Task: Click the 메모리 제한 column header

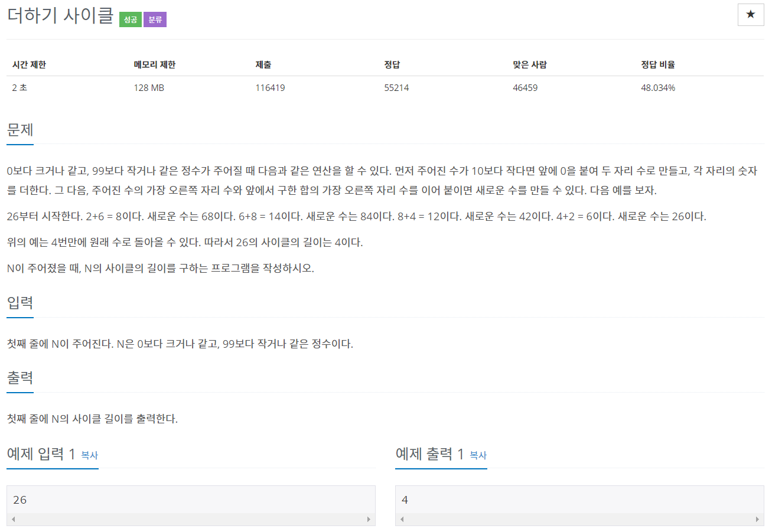Action: click(x=155, y=64)
